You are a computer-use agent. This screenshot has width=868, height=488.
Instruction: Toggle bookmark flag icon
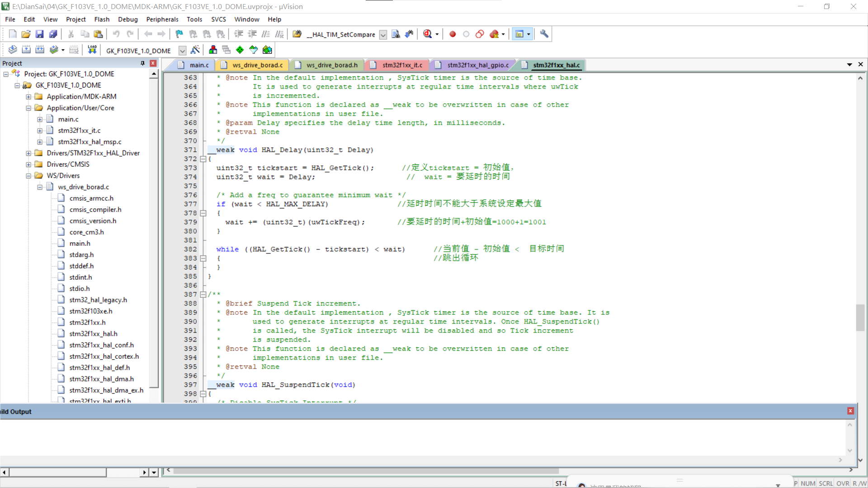pyautogui.click(x=179, y=34)
